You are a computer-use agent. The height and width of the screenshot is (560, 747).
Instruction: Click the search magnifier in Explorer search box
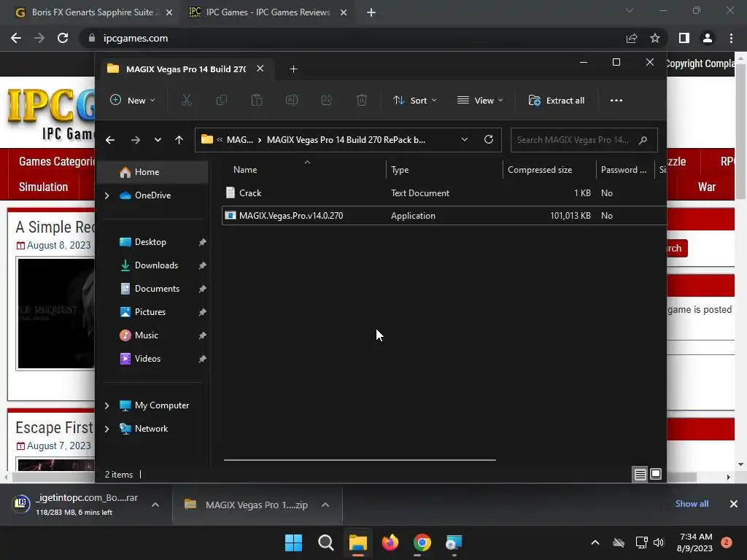(643, 140)
